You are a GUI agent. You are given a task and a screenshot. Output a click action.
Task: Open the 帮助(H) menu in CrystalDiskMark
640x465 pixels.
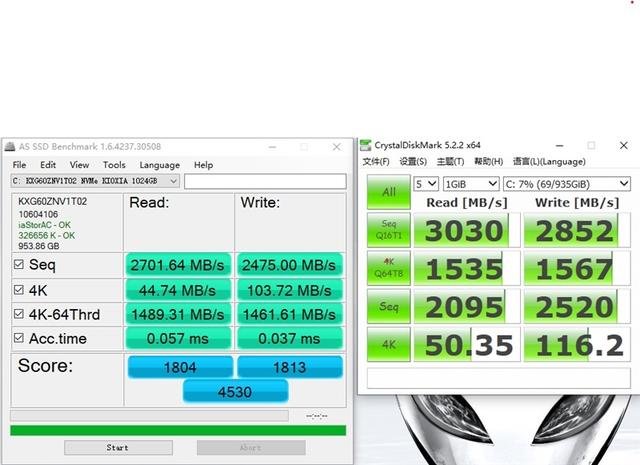[x=488, y=162]
